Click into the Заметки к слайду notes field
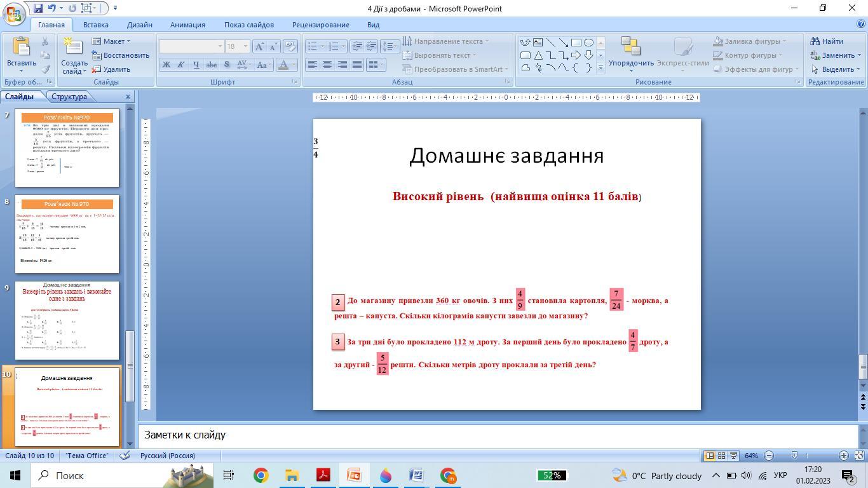Image resolution: width=868 pixels, height=488 pixels. pos(498,435)
